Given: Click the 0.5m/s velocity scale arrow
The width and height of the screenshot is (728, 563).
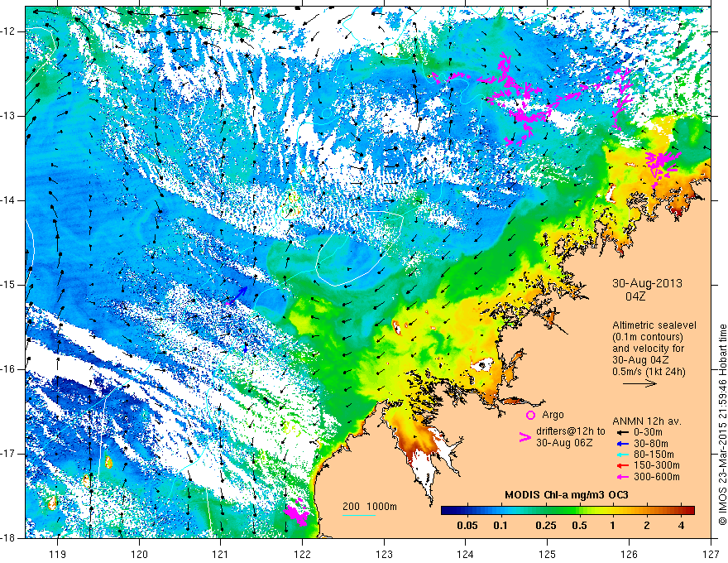Looking at the screenshot, I should [x=639, y=383].
